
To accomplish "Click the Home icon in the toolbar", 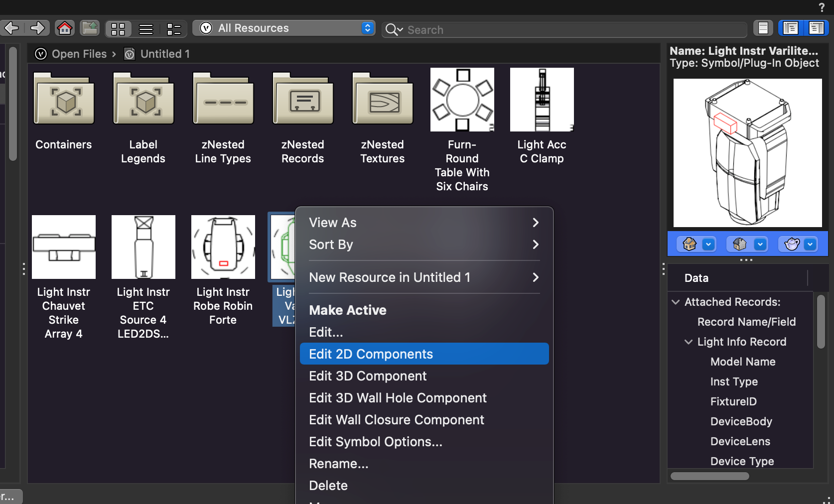I will [65, 28].
